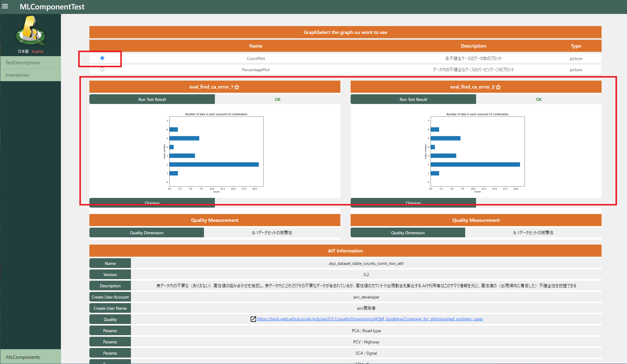This screenshot has width=627, height=364.
Task: Select the PercentagePlot radio button
Action: click(102, 69)
